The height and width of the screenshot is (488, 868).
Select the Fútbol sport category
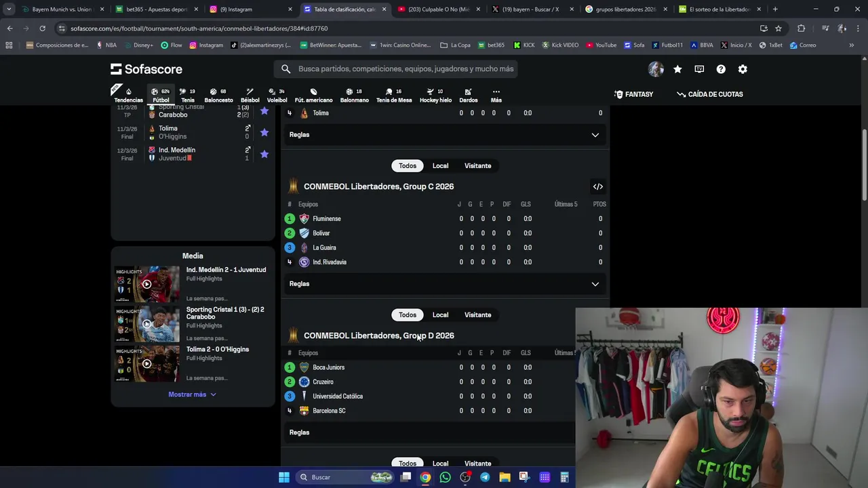coord(161,95)
